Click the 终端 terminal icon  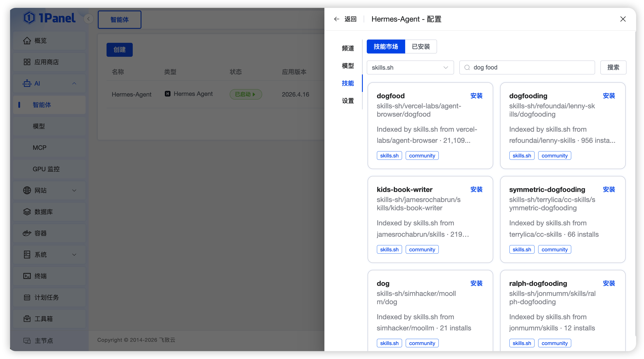tap(27, 276)
